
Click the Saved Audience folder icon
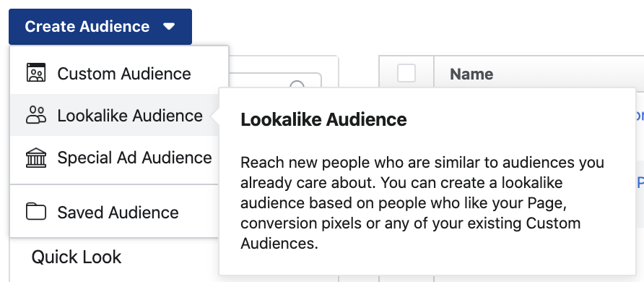pos(36,212)
